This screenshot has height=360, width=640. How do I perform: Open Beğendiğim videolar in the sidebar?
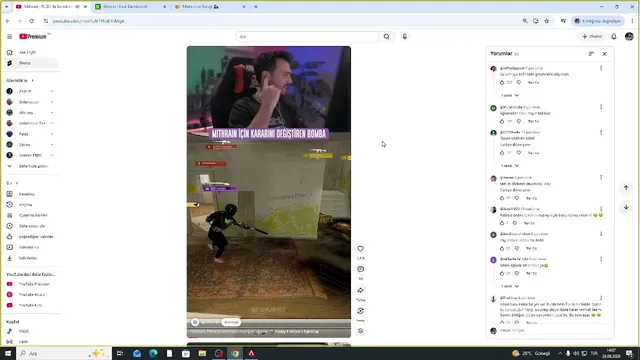coord(31,236)
